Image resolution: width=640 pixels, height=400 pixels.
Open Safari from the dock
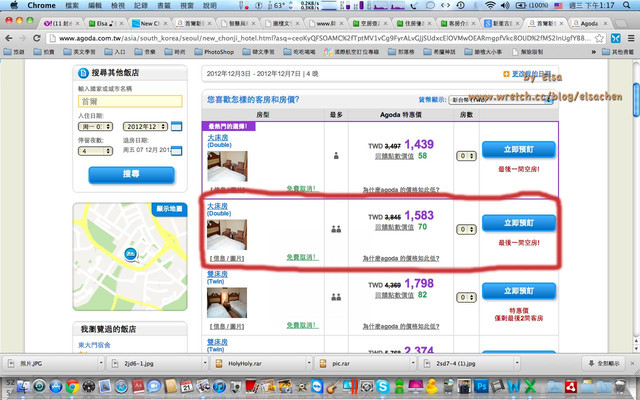click(121, 386)
